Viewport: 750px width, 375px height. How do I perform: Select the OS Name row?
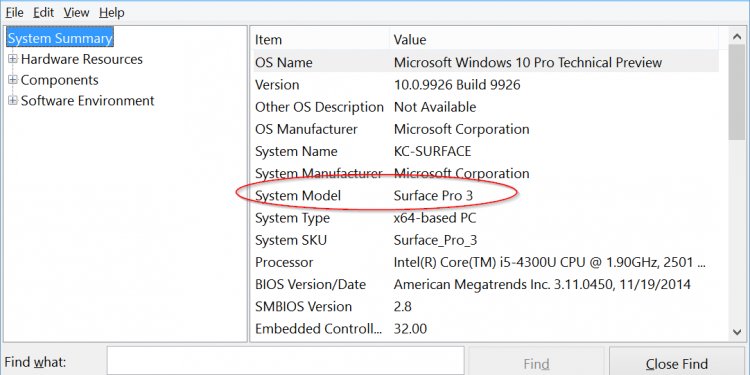tap(485, 63)
